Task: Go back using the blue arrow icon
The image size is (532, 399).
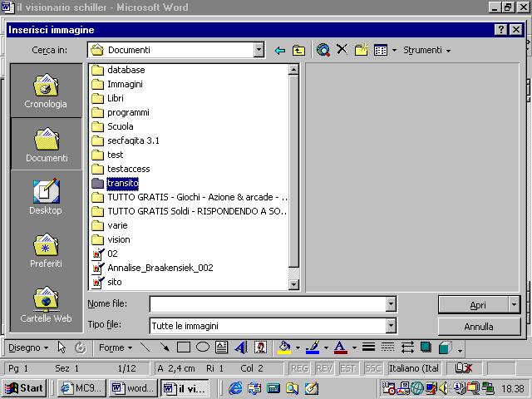Action: (280, 50)
